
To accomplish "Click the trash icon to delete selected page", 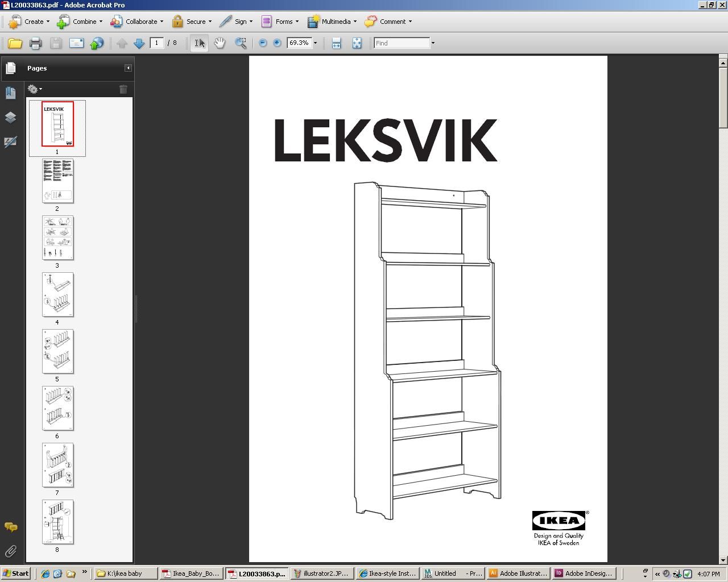I will [x=123, y=89].
